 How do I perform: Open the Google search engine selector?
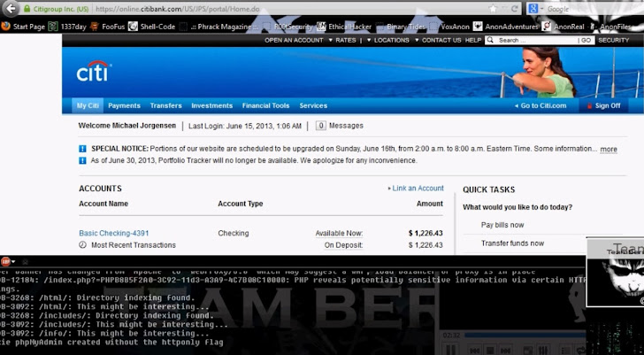(536, 9)
